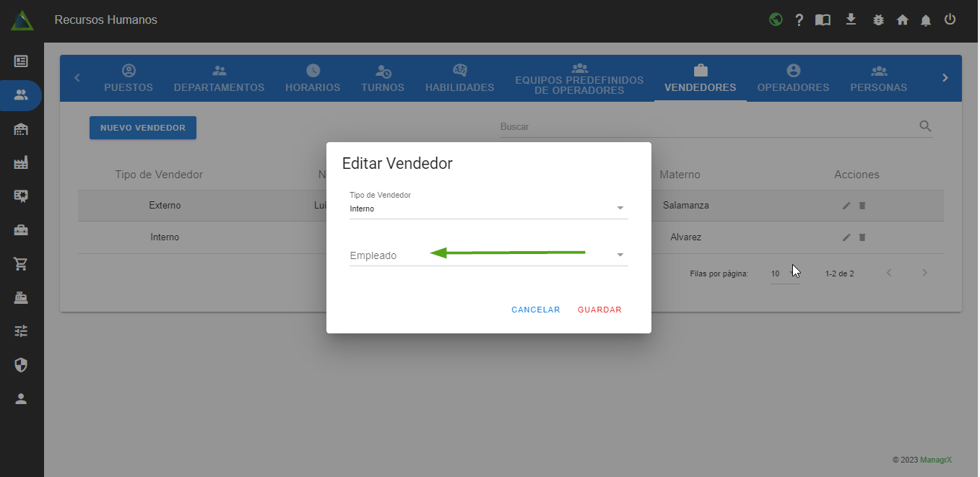The height and width of the screenshot is (477, 980).
Task: Open the help question mark icon
Action: (799, 20)
